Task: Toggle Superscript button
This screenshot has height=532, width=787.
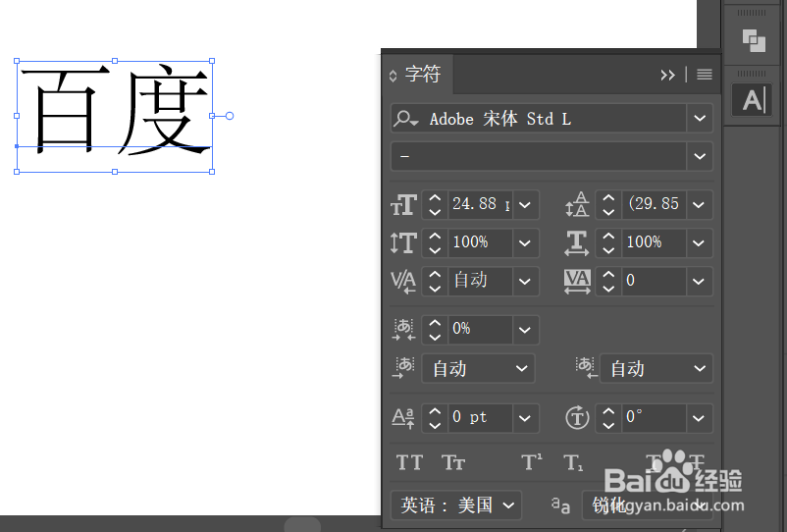Action: click(x=532, y=462)
